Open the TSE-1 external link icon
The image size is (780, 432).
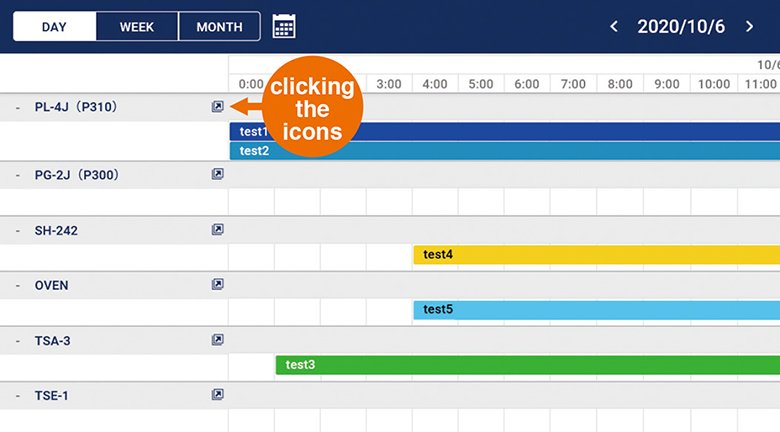(x=217, y=395)
